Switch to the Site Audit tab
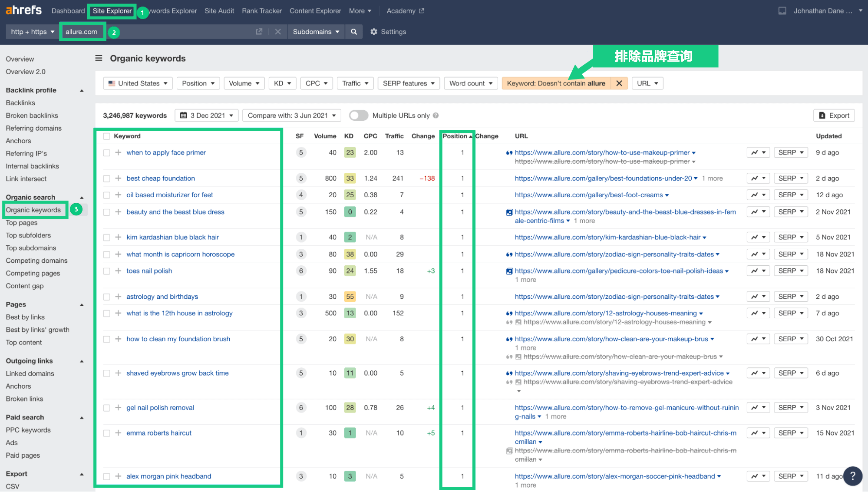Screen dimensions: 868x492 (219, 11)
